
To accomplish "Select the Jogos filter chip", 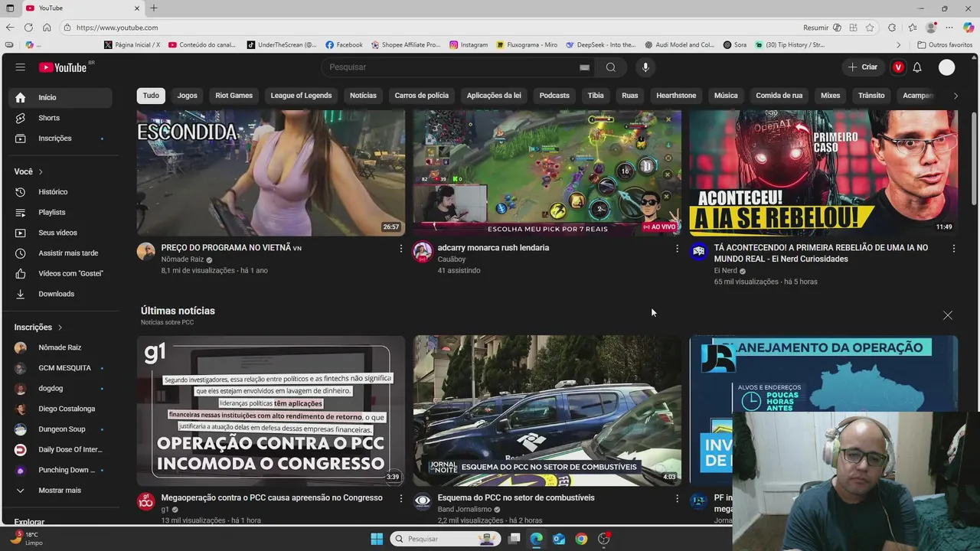I will coord(188,96).
